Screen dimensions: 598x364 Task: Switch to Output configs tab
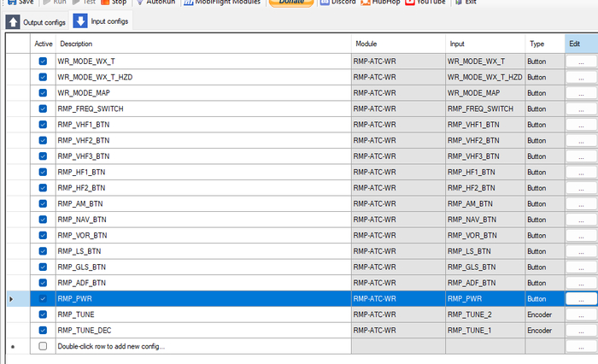point(35,21)
